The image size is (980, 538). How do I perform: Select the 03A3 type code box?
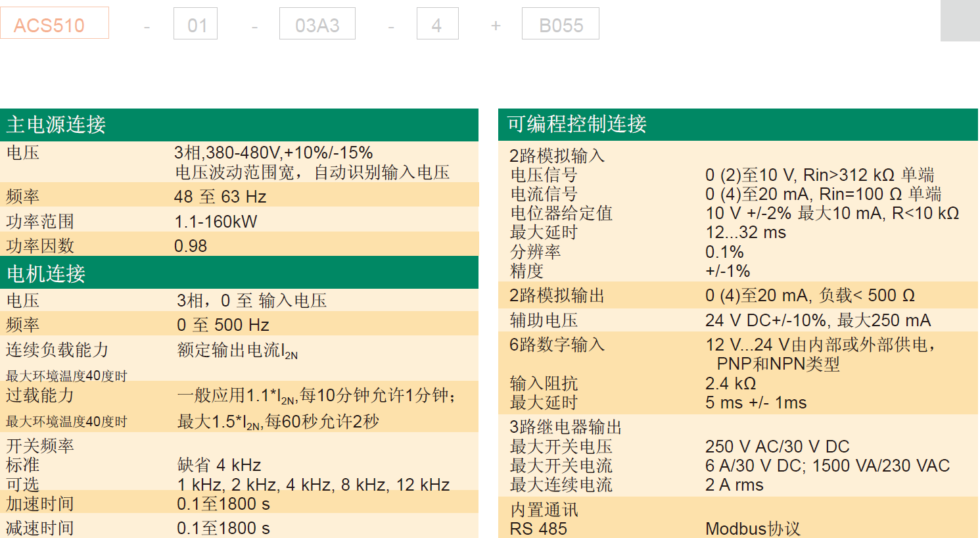tap(317, 24)
